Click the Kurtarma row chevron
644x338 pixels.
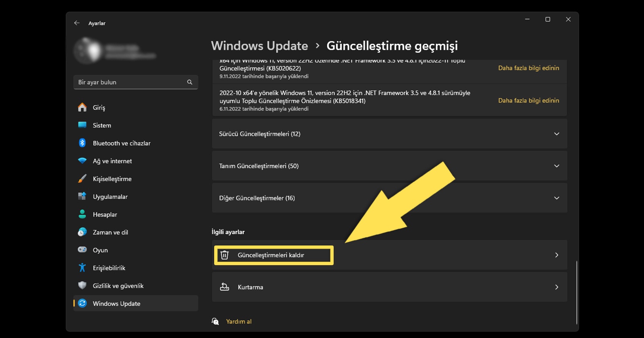[x=557, y=287]
